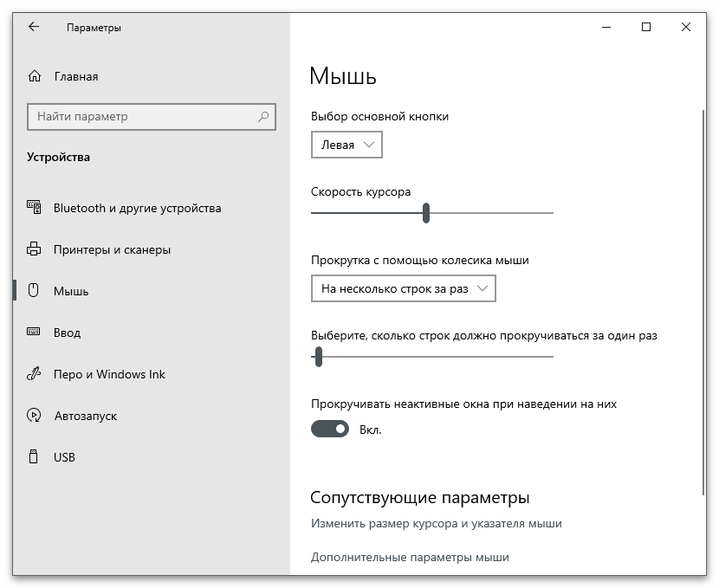Open Изменить размер курсора и указателя link
719x588 pixels.
point(436,524)
